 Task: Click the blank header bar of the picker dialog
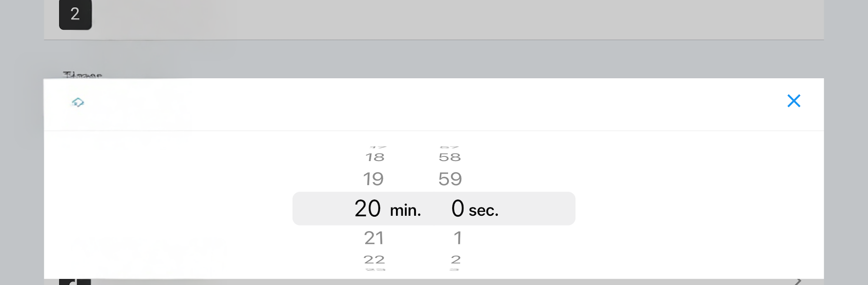tap(434, 105)
